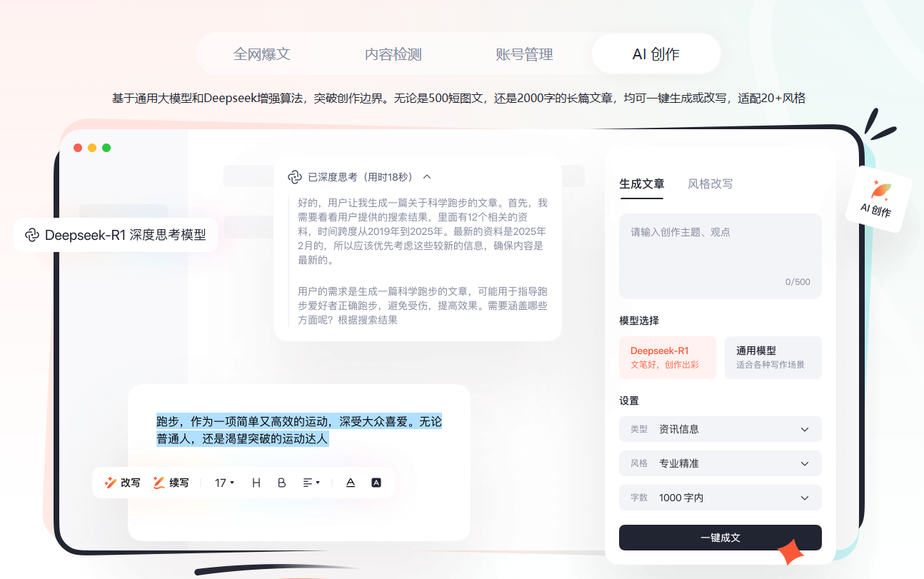Image resolution: width=924 pixels, height=579 pixels.
Task: Open the text alignment dropdown
Action: click(311, 483)
